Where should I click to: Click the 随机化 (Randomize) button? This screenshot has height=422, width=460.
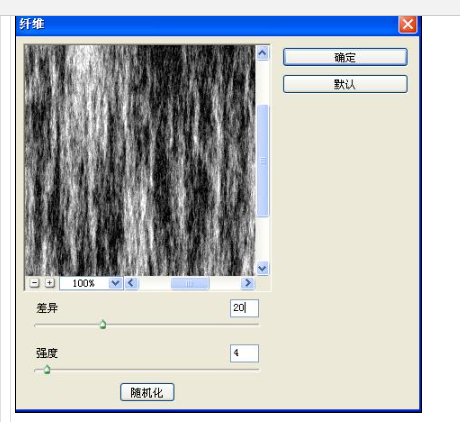click(147, 392)
